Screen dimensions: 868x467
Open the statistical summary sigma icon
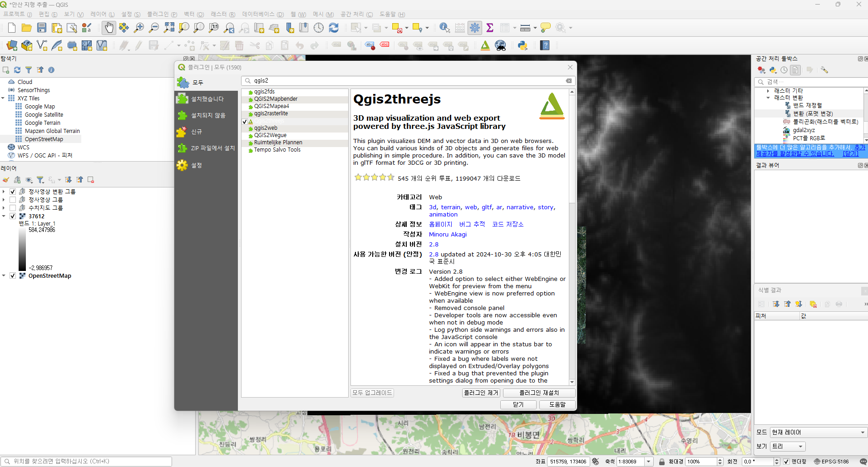[490, 28]
